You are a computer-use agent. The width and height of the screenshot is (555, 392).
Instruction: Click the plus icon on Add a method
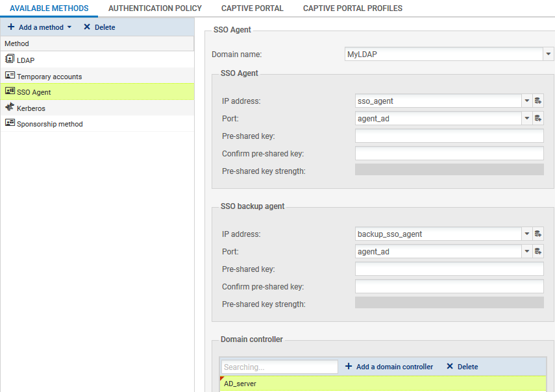(x=12, y=27)
